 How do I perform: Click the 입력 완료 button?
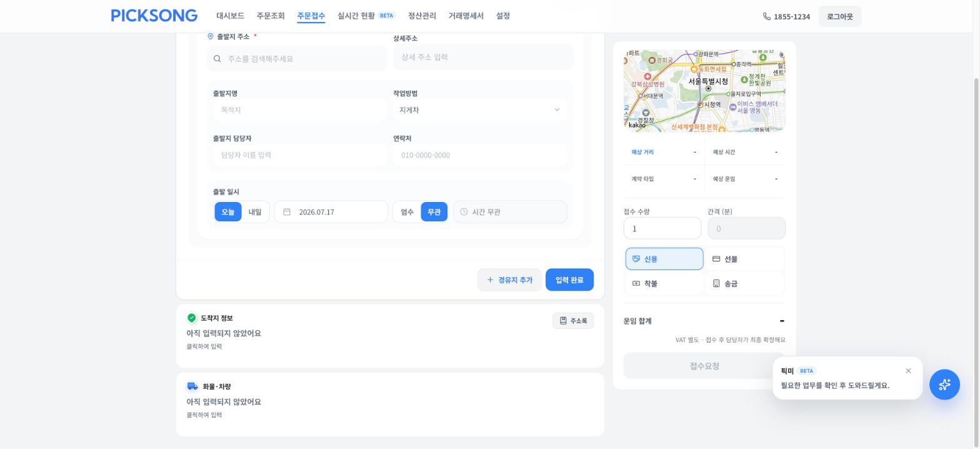coord(569,280)
